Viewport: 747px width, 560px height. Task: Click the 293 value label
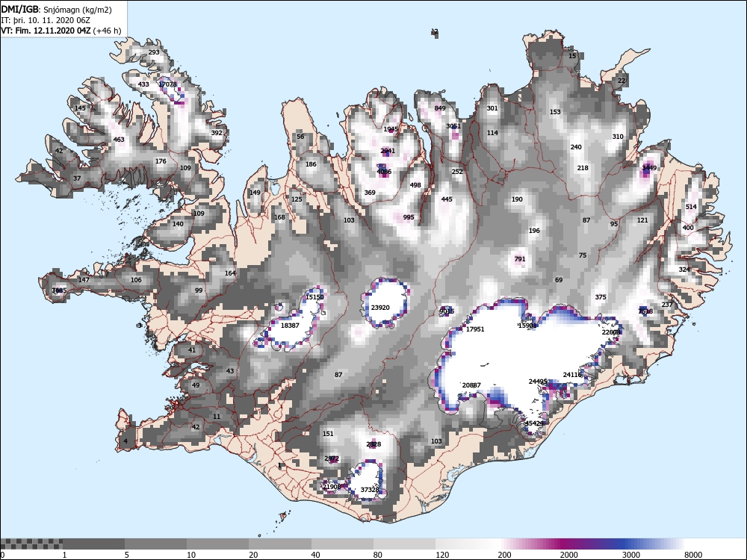point(154,52)
